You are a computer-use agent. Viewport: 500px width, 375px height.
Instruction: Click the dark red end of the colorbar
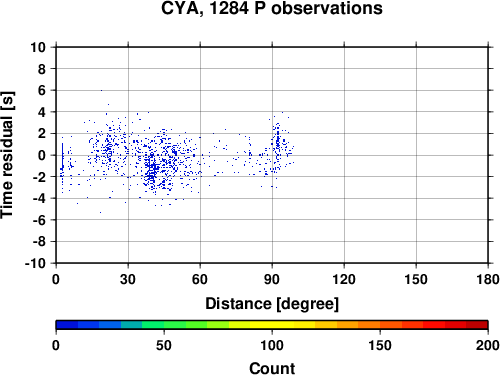click(477, 325)
